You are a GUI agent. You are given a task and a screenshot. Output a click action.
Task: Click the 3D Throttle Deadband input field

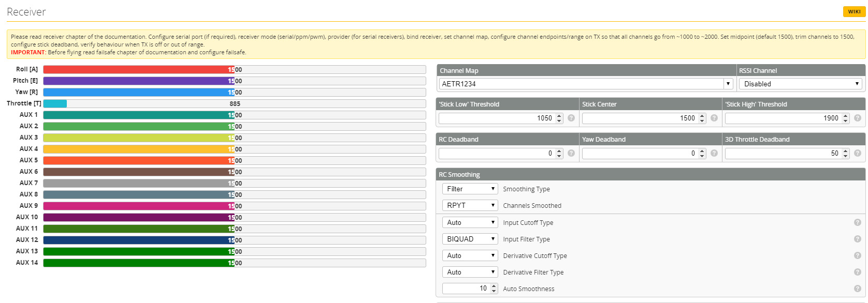point(782,153)
